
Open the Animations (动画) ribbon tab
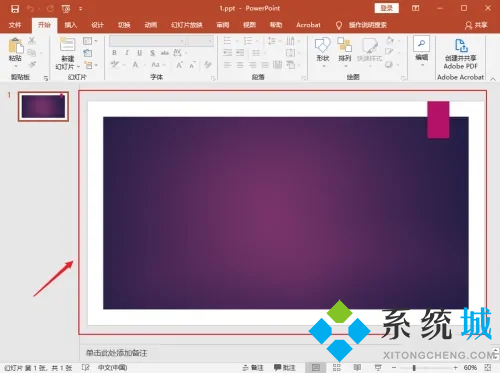point(151,25)
